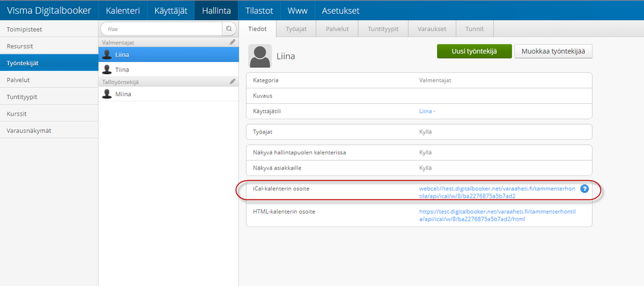The height and width of the screenshot is (286, 644).
Task: Click the Muokkaa työntekijää button
Action: [553, 52]
